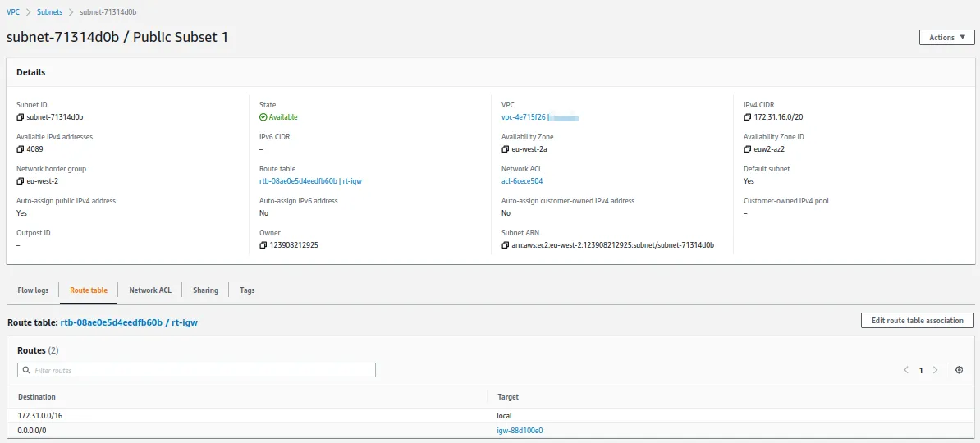
Task: Copy the Availability Zone name
Action: tap(506, 149)
